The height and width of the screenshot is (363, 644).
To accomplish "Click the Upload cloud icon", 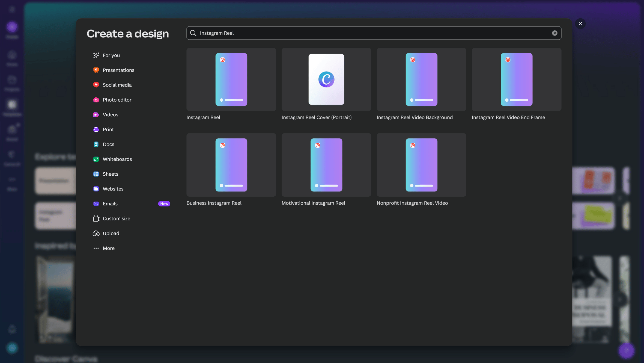I will 96,233.
